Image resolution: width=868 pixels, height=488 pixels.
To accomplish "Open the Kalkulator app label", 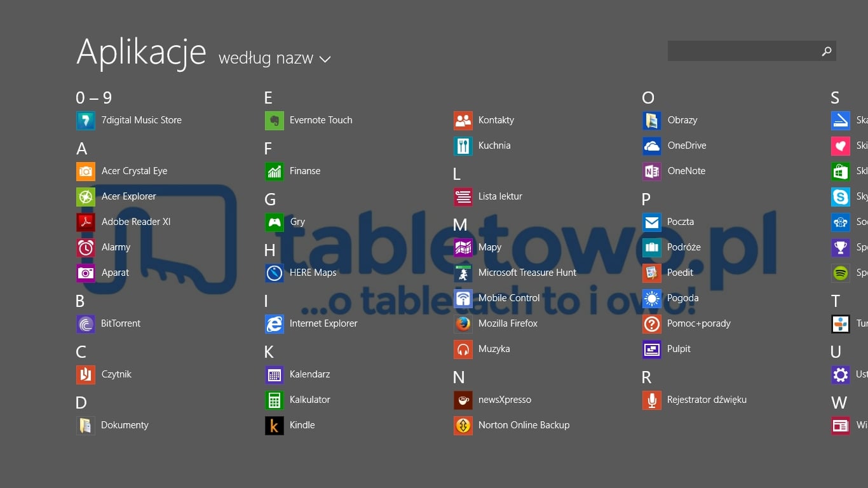I will [309, 400].
